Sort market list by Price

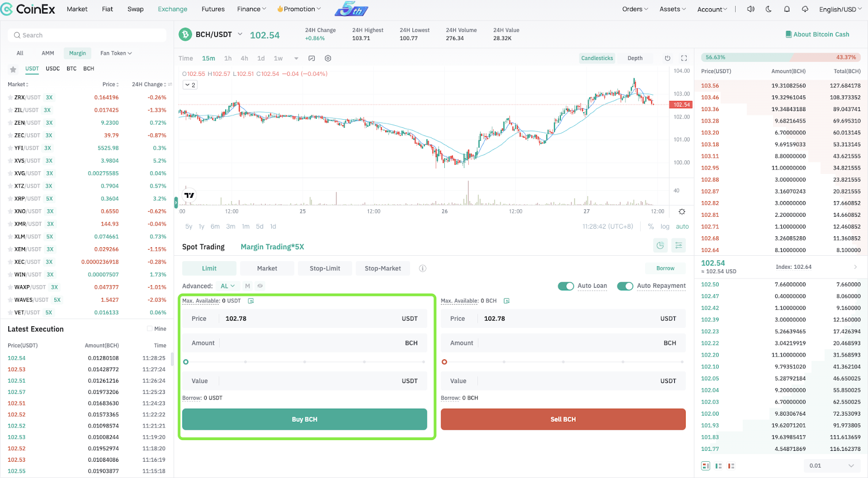[111, 85]
